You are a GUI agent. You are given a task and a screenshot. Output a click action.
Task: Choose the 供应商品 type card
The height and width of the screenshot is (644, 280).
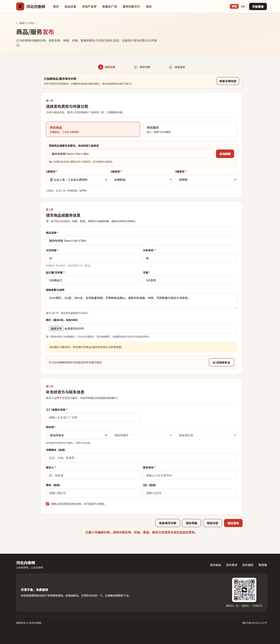93,129
